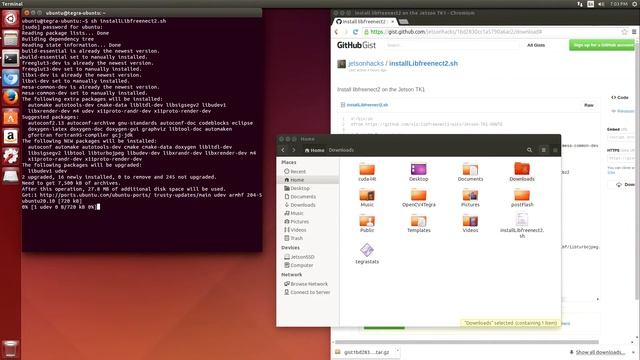
Task: Open Amazon icon in the launcher
Action: (x=11, y=136)
